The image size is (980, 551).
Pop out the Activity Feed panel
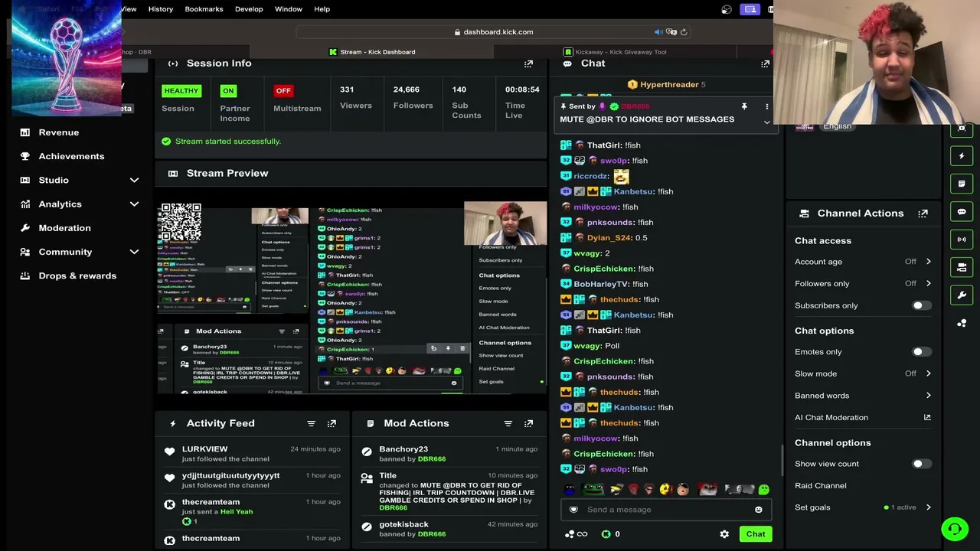[332, 423]
